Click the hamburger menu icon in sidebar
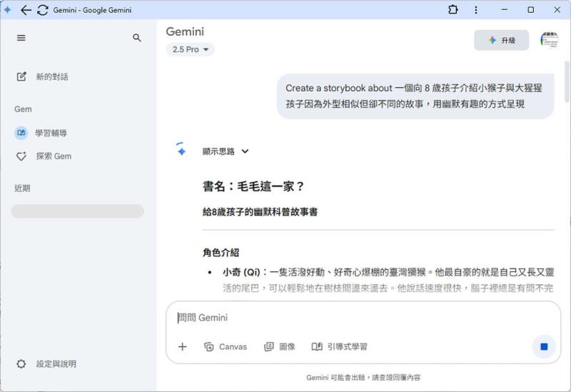Image resolution: width=571 pixels, height=392 pixels. click(21, 38)
